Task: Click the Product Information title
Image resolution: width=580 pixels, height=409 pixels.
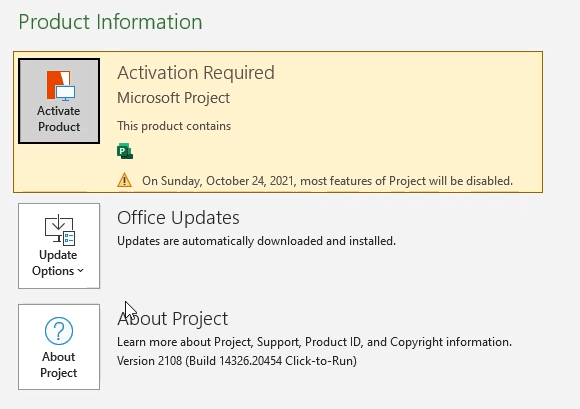Action: 111,21
